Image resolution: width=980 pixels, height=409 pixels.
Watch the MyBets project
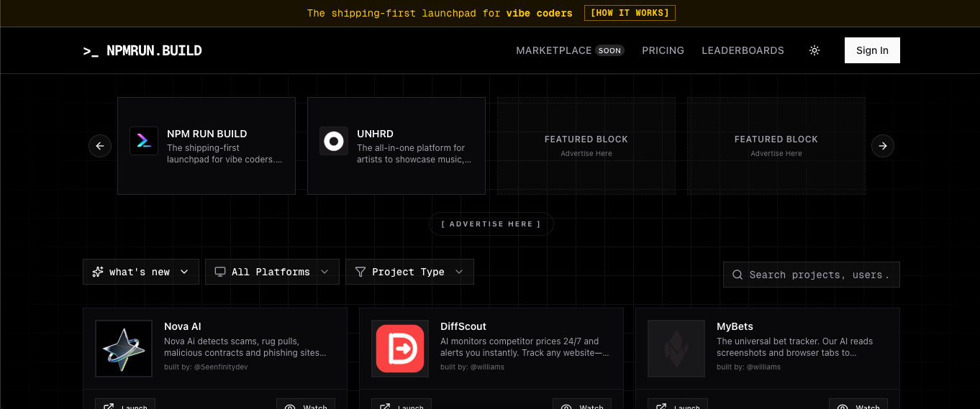pos(858,404)
